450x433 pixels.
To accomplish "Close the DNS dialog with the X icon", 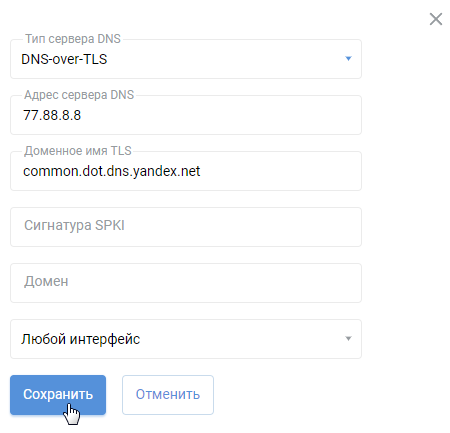I will [436, 19].
